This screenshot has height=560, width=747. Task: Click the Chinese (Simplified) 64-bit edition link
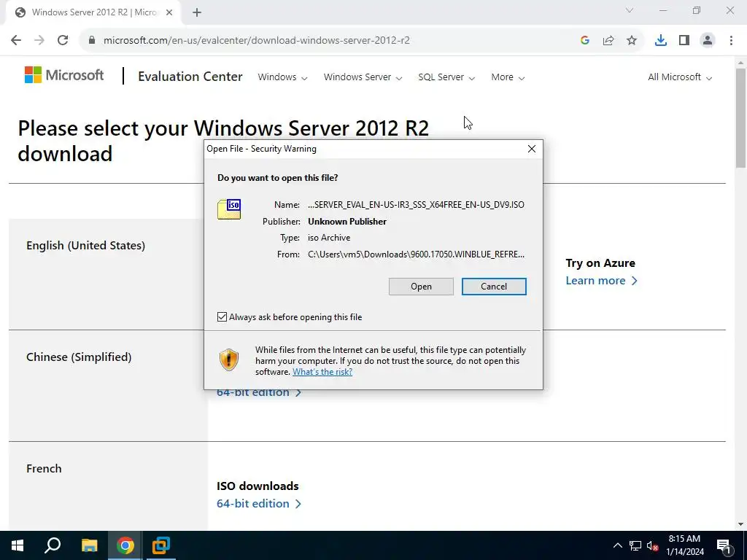pos(259,393)
